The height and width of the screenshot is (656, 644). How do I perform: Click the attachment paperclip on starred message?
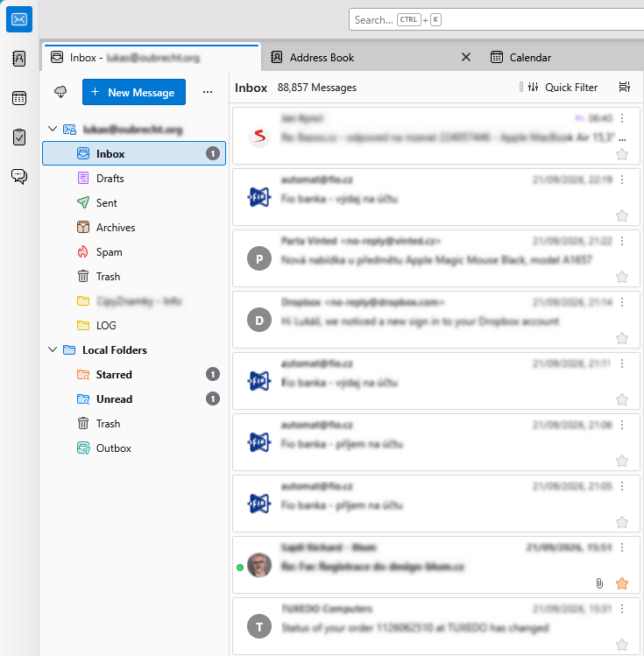[x=599, y=583]
